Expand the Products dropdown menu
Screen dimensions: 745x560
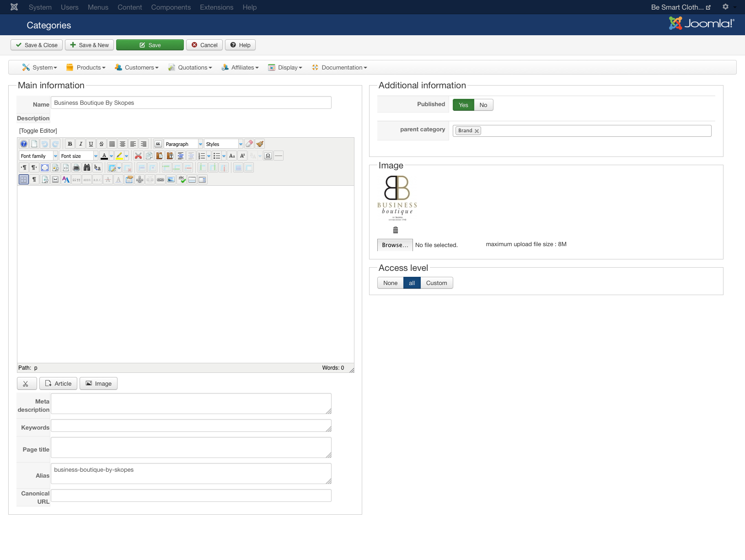(86, 68)
